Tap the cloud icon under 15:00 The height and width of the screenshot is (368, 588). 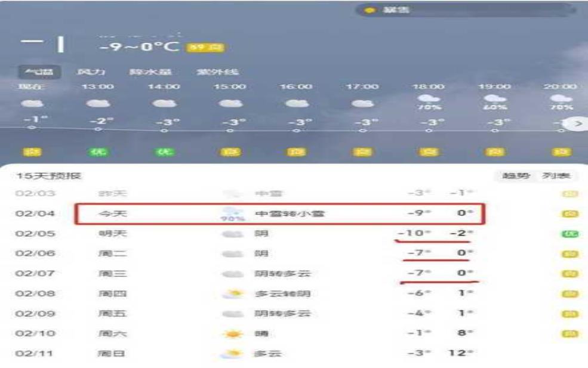click(230, 103)
